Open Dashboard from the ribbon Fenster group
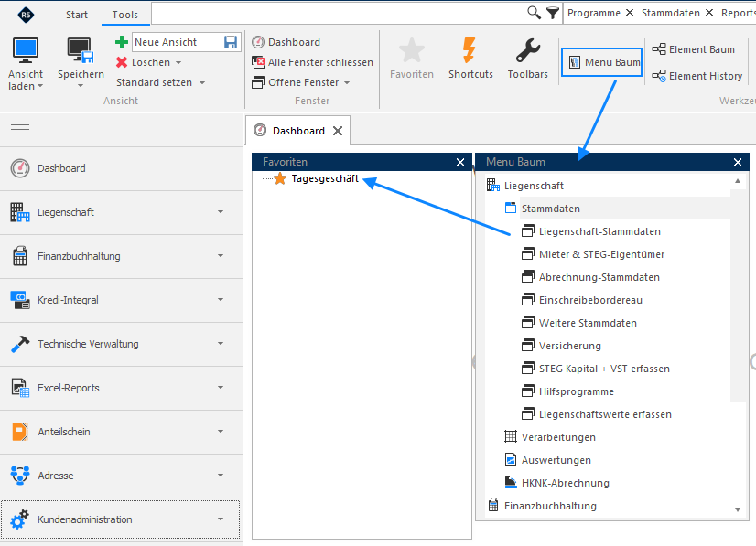 coord(286,42)
